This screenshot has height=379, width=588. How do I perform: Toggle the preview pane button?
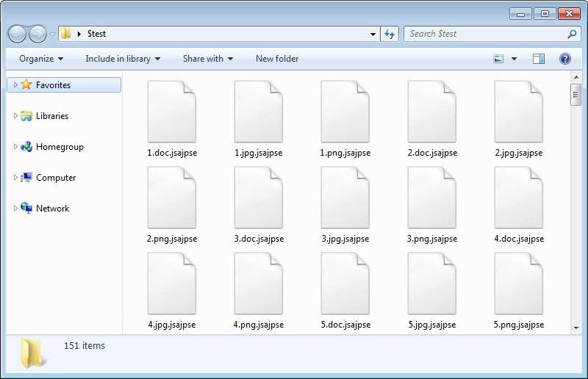(x=539, y=59)
